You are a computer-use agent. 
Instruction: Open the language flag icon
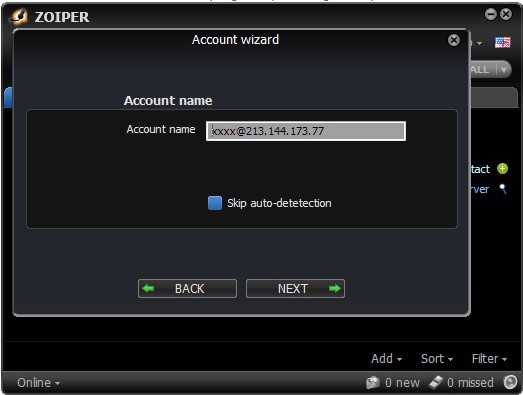[503, 42]
